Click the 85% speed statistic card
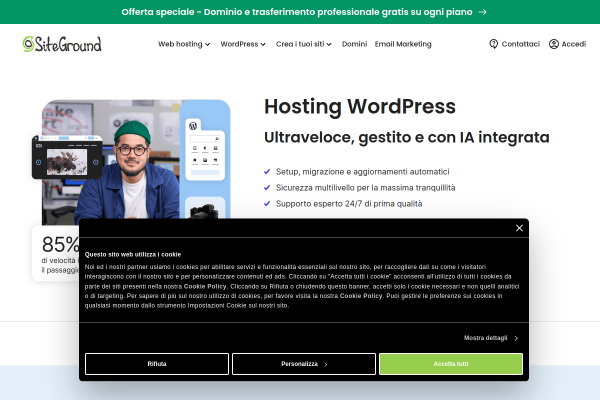 (x=56, y=253)
